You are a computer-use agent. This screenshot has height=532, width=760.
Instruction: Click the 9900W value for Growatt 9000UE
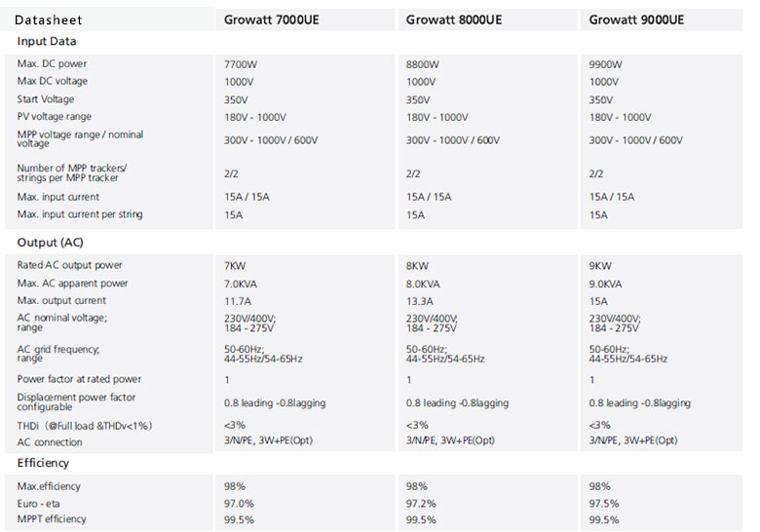605,64
